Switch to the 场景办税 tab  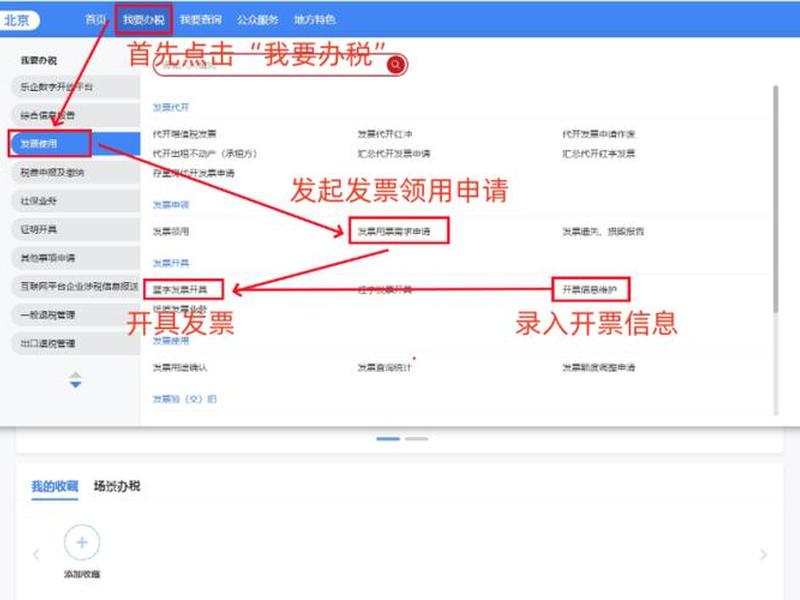(116, 486)
